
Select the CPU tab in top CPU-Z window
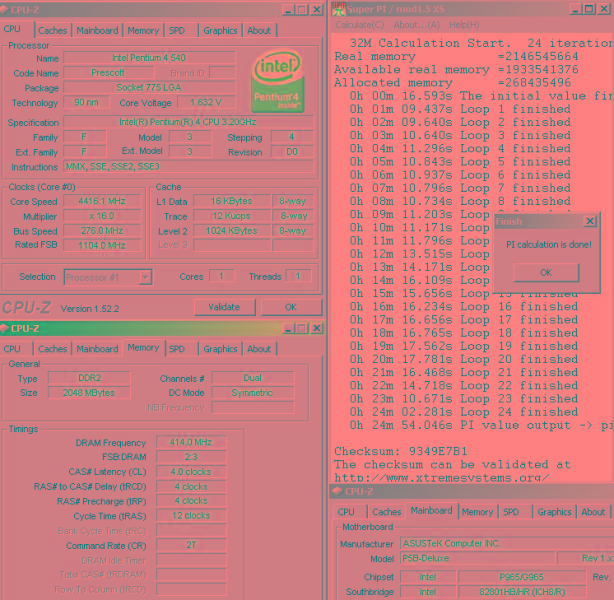[x=12, y=29]
